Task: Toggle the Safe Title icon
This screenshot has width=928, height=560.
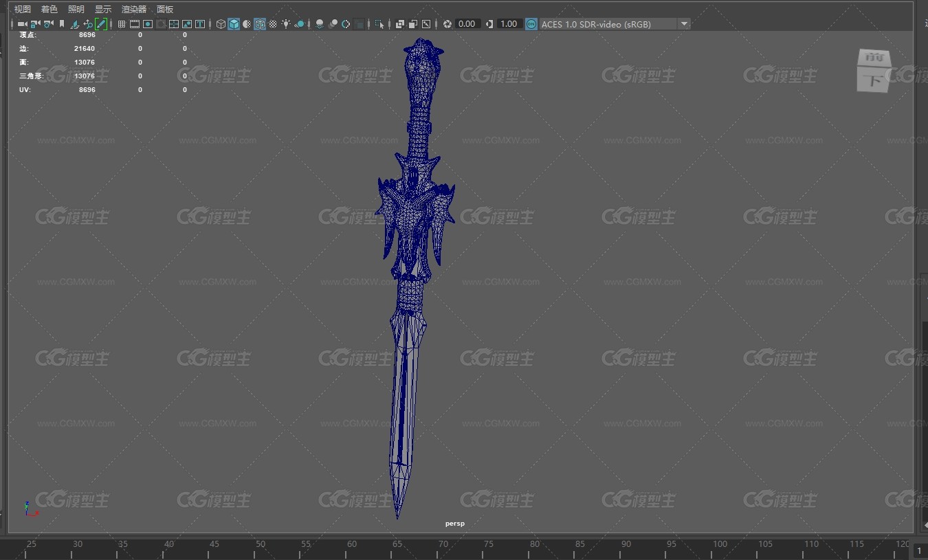Action: [200, 24]
